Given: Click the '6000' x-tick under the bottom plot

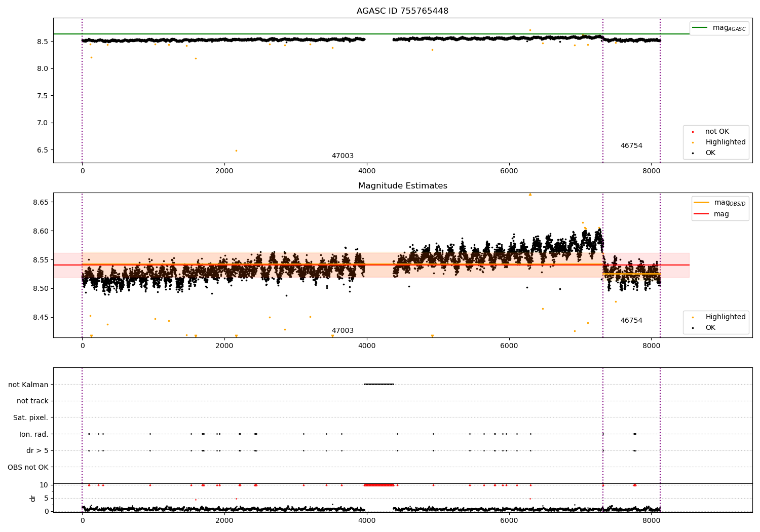Looking at the screenshot, I should pos(509,521).
